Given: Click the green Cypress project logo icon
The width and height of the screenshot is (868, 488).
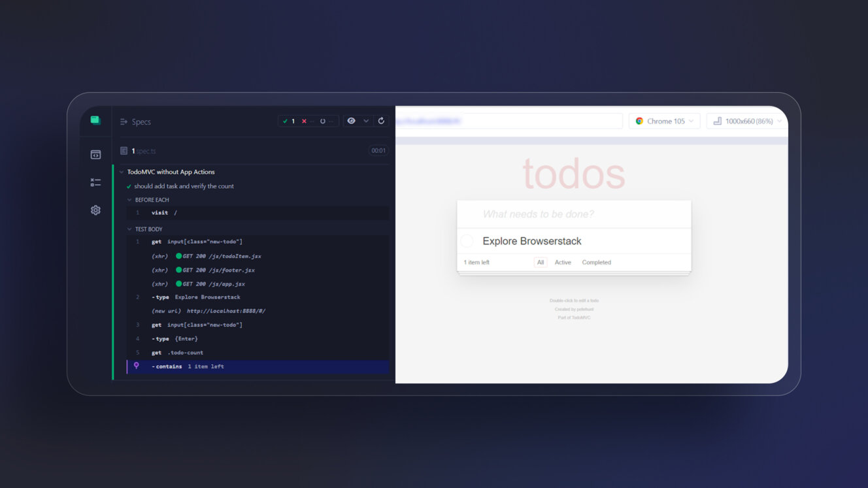Looking at the screenshot, I should pyautogui.click(x=95, y=120).
